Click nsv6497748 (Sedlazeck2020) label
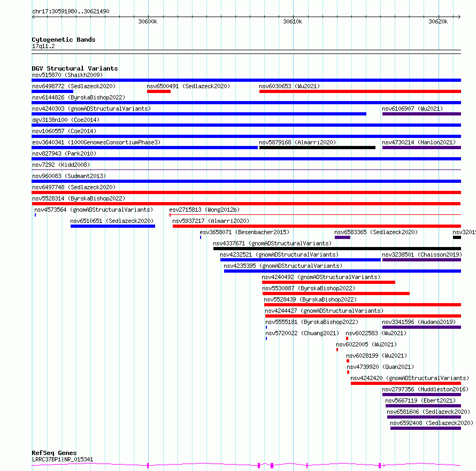Image resolution: width=476 pixels, height=471 pixels. pos(74,187)
